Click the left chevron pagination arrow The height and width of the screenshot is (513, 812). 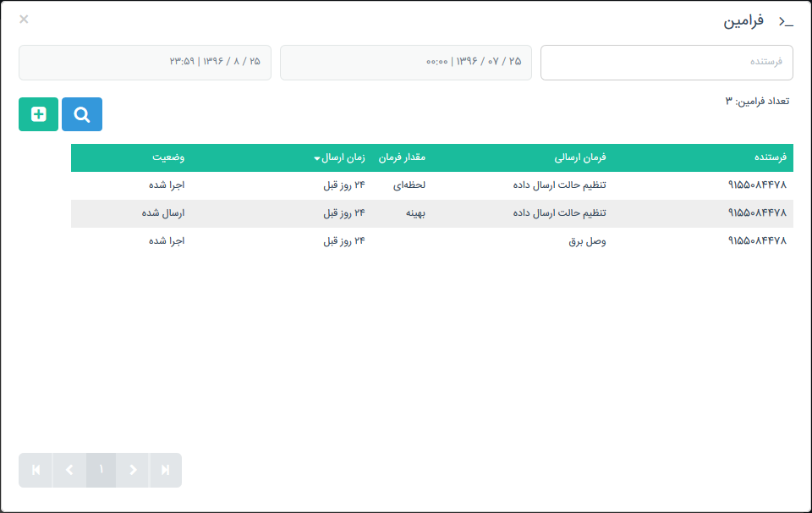[69, 470]
